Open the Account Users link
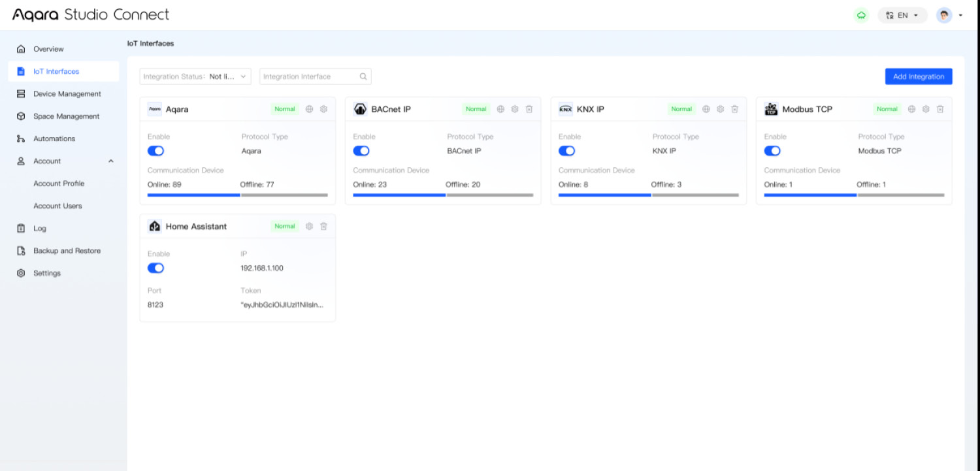This screenshot has height=471, width=980. [57, 206]
